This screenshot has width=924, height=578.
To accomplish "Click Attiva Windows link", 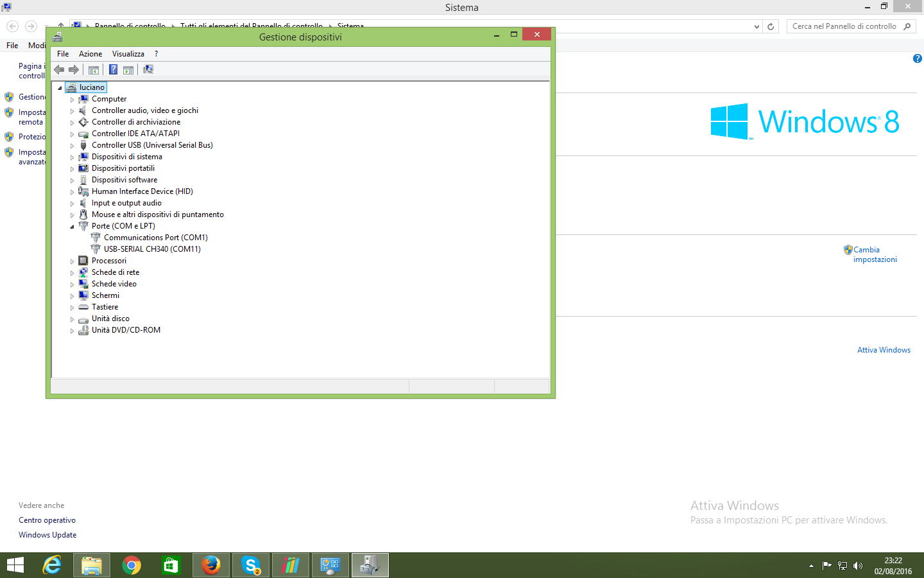I will coord(884,350).
